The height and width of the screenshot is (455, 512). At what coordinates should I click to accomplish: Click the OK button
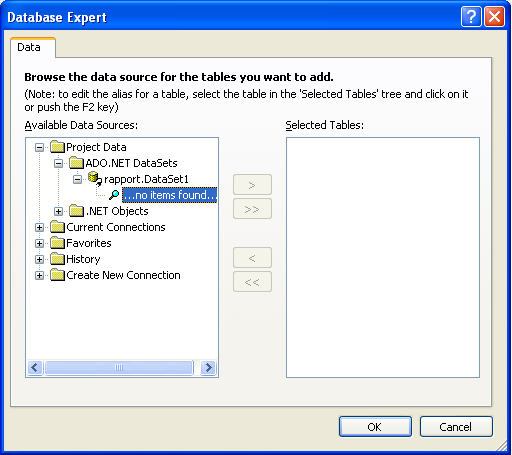[375, 427]
